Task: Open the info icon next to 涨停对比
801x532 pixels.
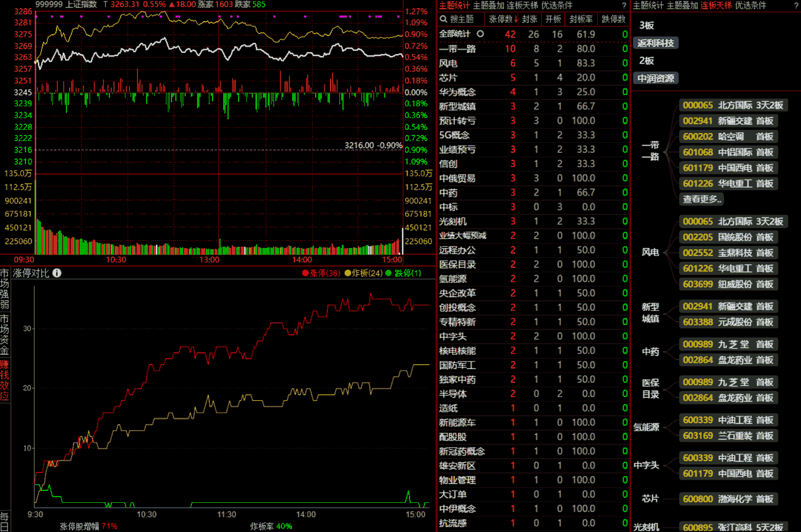Action: click(x=57, y=273)
